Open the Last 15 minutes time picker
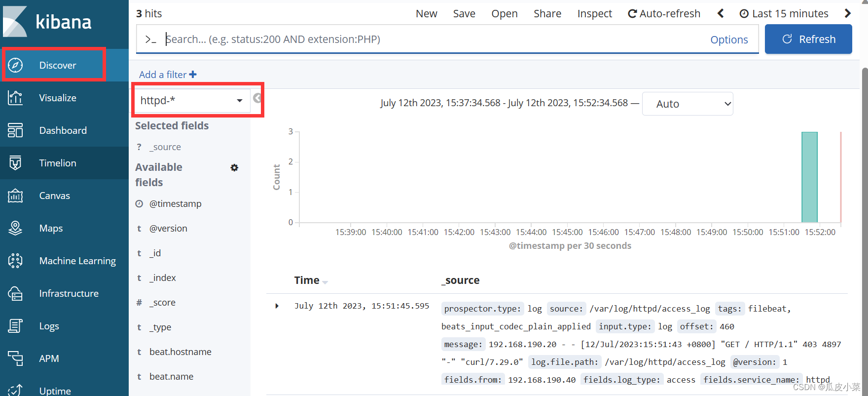 click(784, 13)
